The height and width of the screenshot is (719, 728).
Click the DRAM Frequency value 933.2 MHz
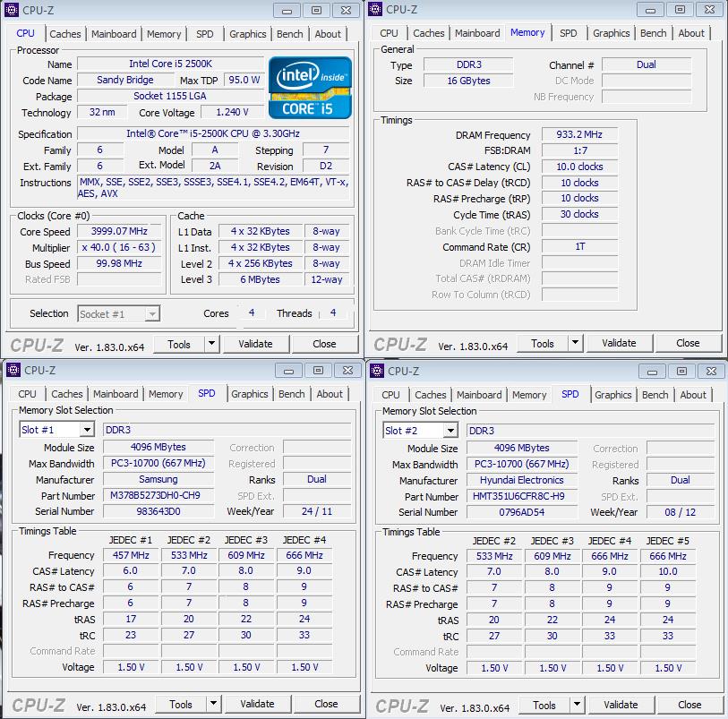click(x=579, y=134)
